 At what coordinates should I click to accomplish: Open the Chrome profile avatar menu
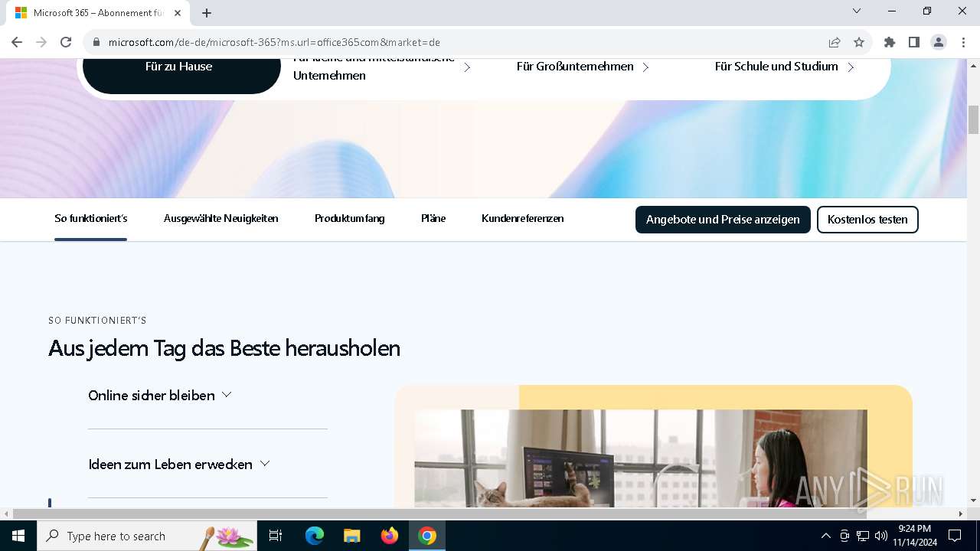(939, 42)
